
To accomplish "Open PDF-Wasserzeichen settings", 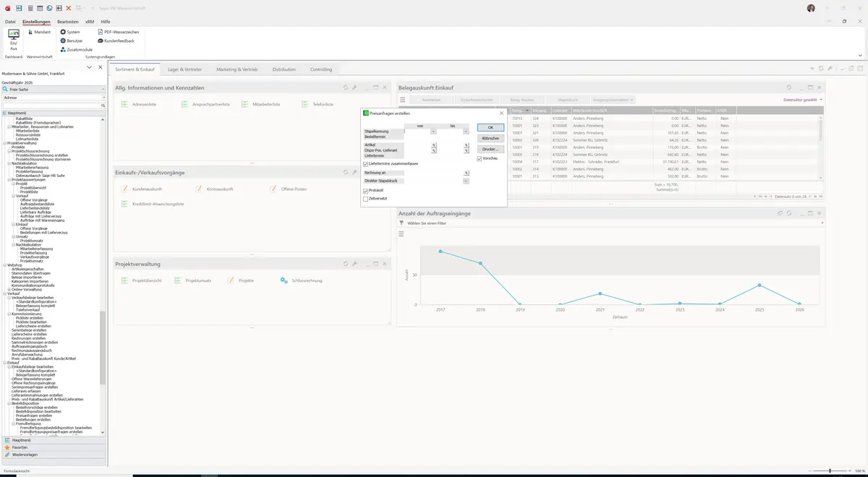I will 118,32.
